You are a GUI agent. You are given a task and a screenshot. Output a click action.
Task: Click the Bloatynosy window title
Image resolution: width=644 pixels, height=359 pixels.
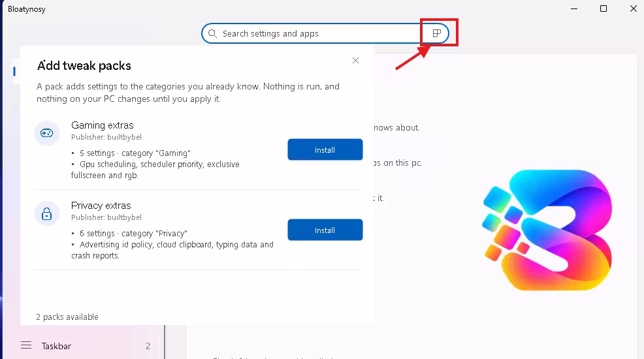pos(27,9)
